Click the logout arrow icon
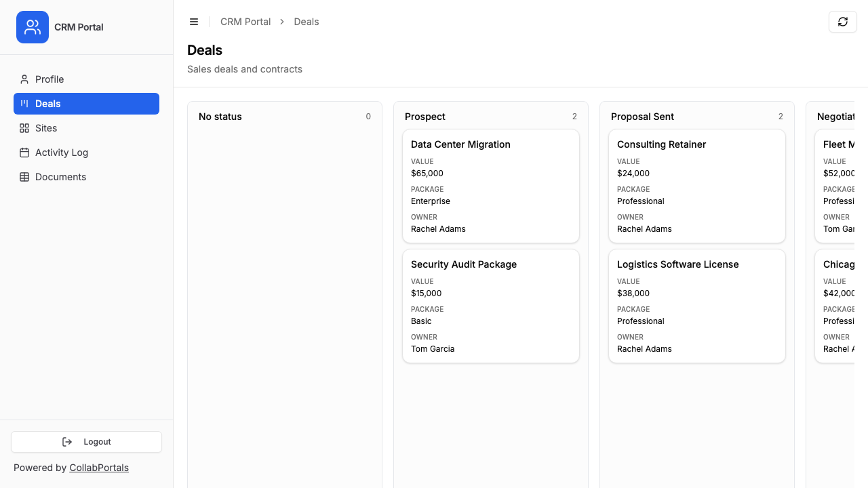Screen dimensions: 868x488 click(x=67, y=442)
